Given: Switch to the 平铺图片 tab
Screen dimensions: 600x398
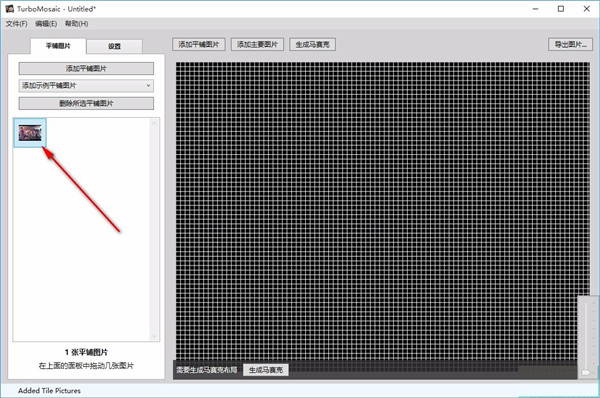Looking at the screenshot, I should [58, 46].
